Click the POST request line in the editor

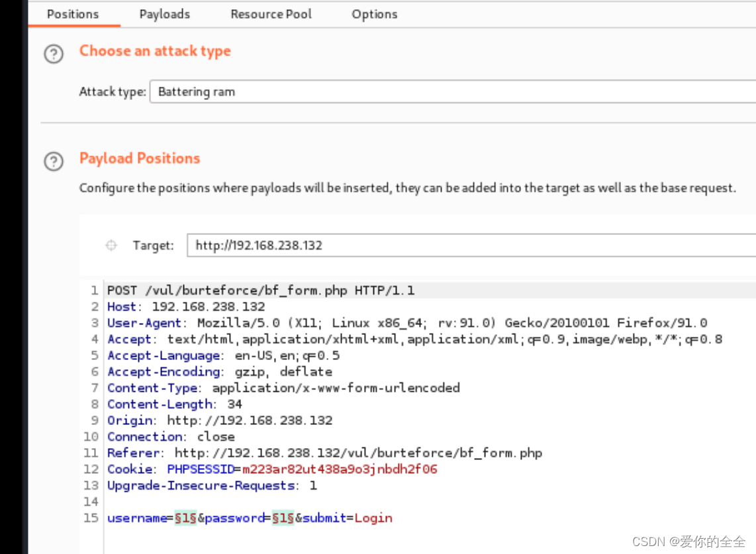coord(260,291)
